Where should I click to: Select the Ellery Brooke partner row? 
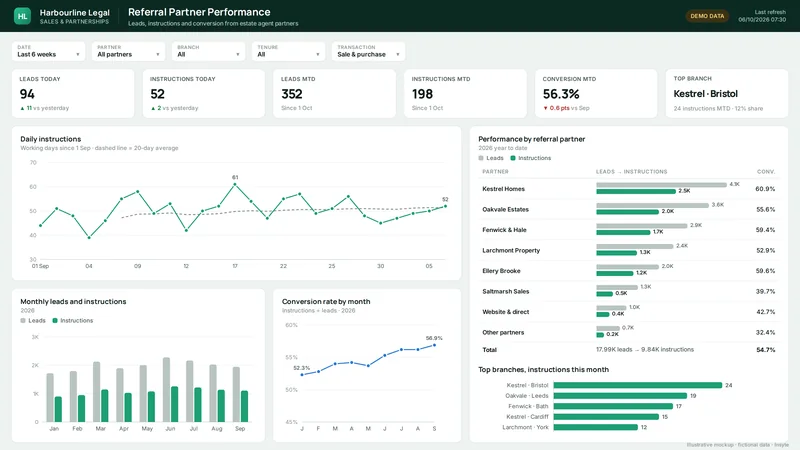(x=629, y=271)
